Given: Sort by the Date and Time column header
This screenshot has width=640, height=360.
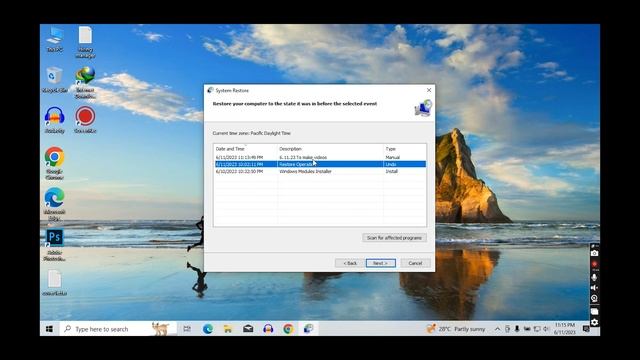Looking at the screenshot, I should 245,149.
